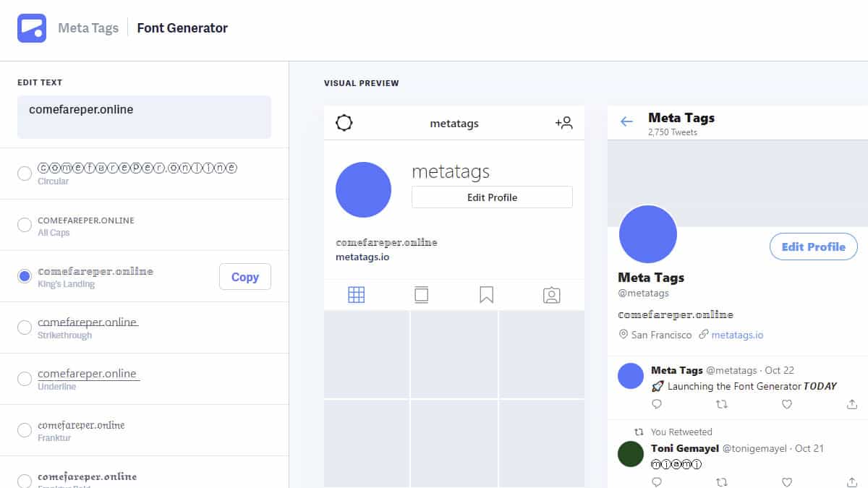
Task: Click the Instagram settings gear icon
Action: pos(344,123)
